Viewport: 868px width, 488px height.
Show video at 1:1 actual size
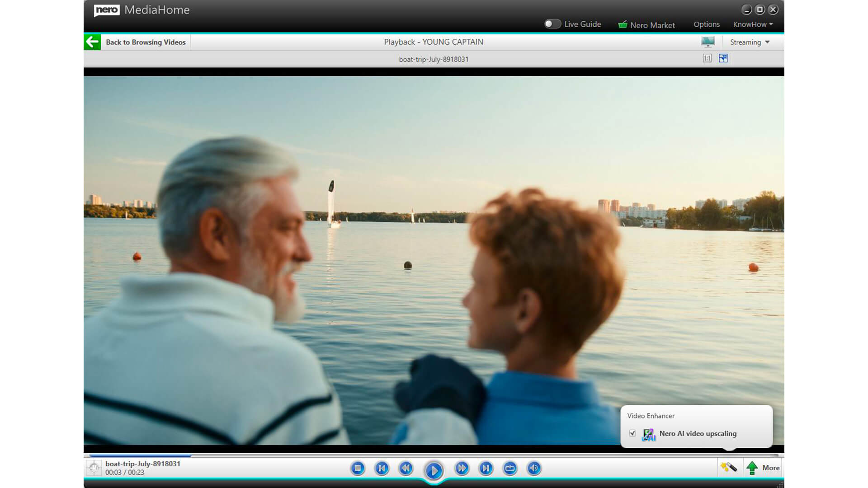pyautogui.click(x=707, y=58)
